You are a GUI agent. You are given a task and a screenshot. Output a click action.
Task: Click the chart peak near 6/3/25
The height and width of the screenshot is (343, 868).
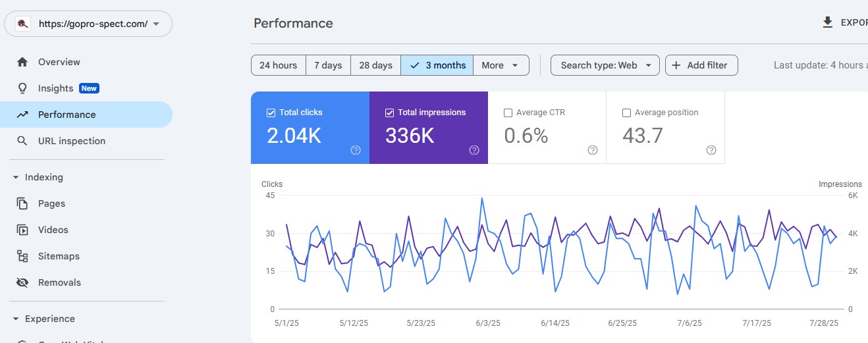(482, 198)
